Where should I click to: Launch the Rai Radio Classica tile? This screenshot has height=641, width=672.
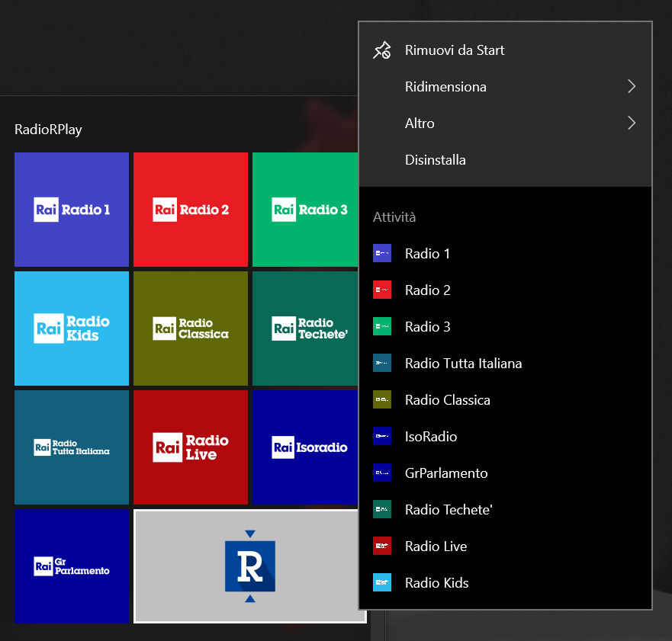point(190,329)
